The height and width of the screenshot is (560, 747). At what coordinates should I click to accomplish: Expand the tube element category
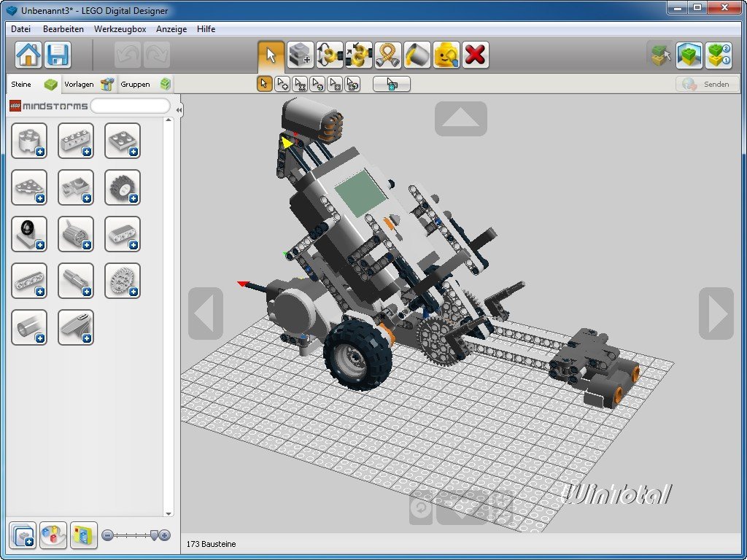29,327
